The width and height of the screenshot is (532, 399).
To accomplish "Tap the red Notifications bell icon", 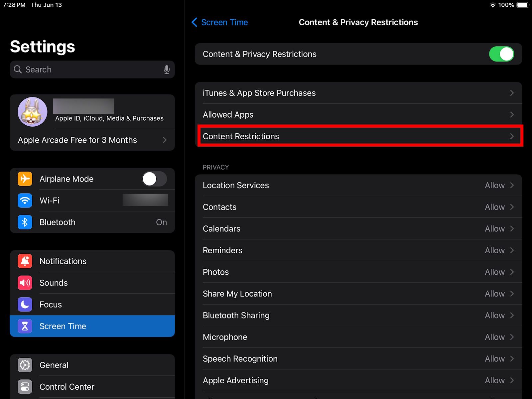I will (x=25, y=261).
